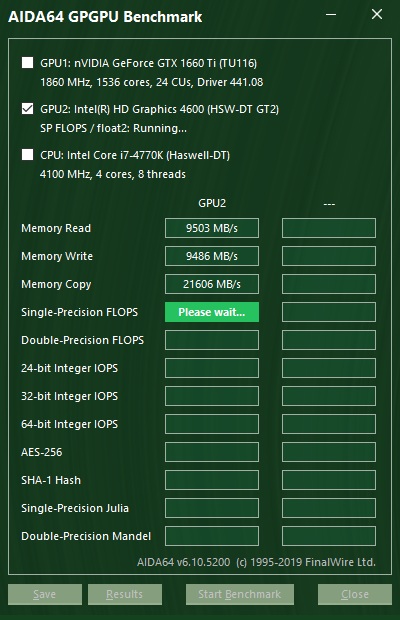Click the Single-Precision Julia label

tap(75, 508)
